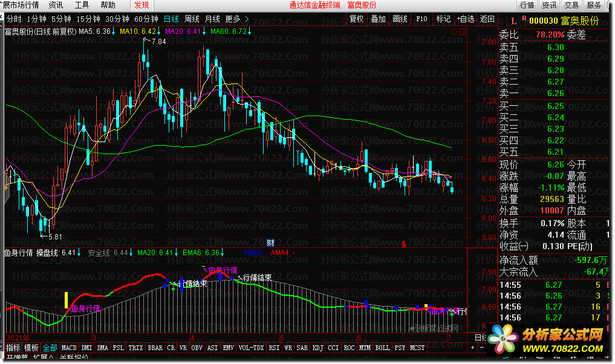Open the 帮助 menu
Screen dimensions: 615x364
pos(108,5)
